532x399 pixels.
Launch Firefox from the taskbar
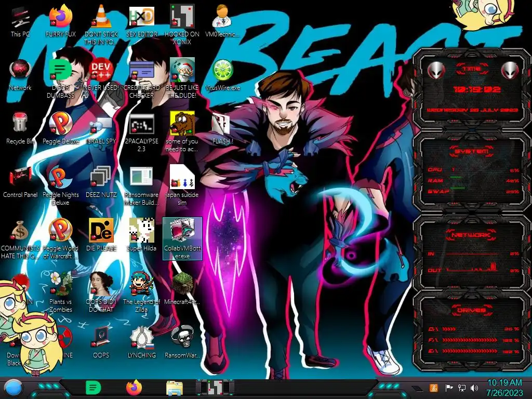(x=134, y=388)
